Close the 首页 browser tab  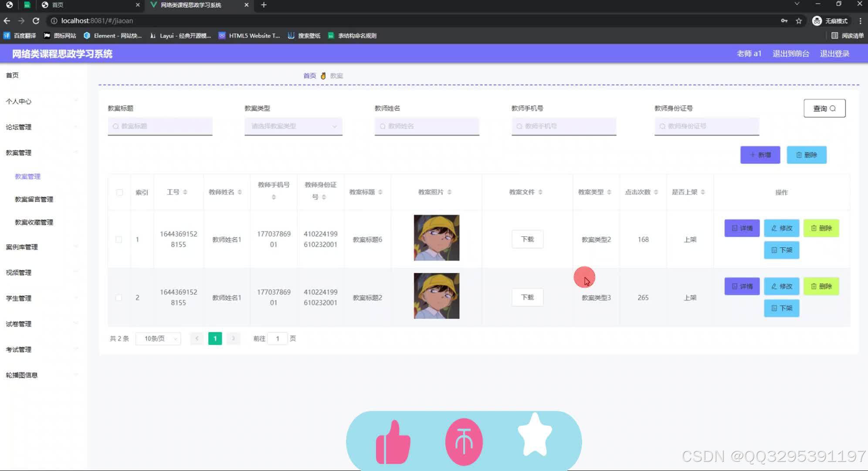click(138, 5)
